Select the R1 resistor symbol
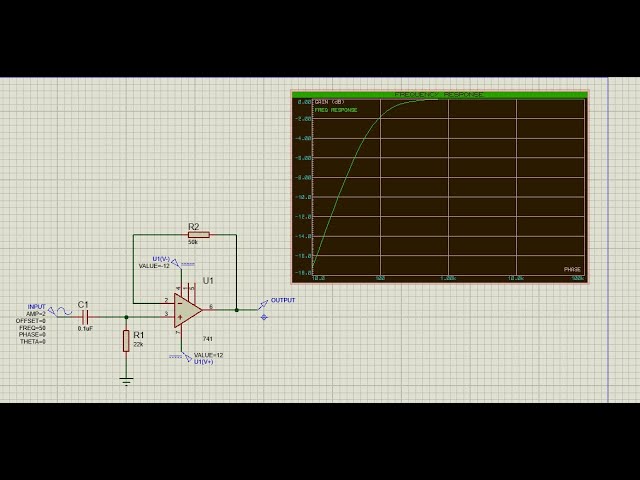 (x=126, y=341)
